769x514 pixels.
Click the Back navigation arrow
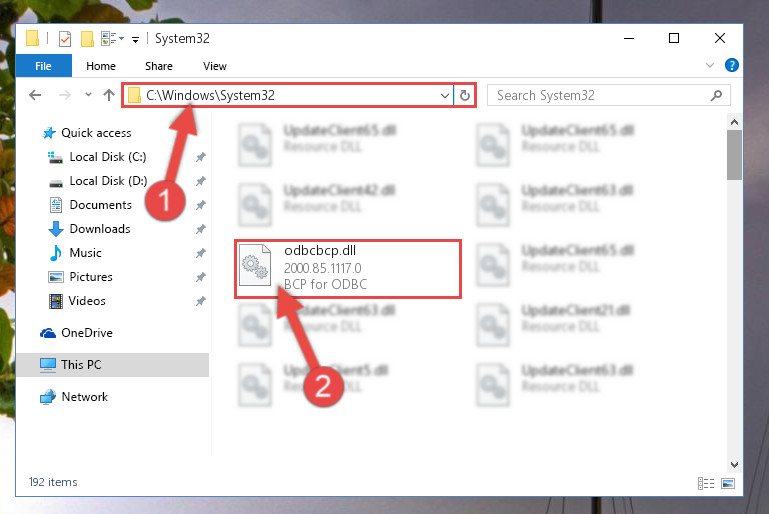click(x=35, y=95)
